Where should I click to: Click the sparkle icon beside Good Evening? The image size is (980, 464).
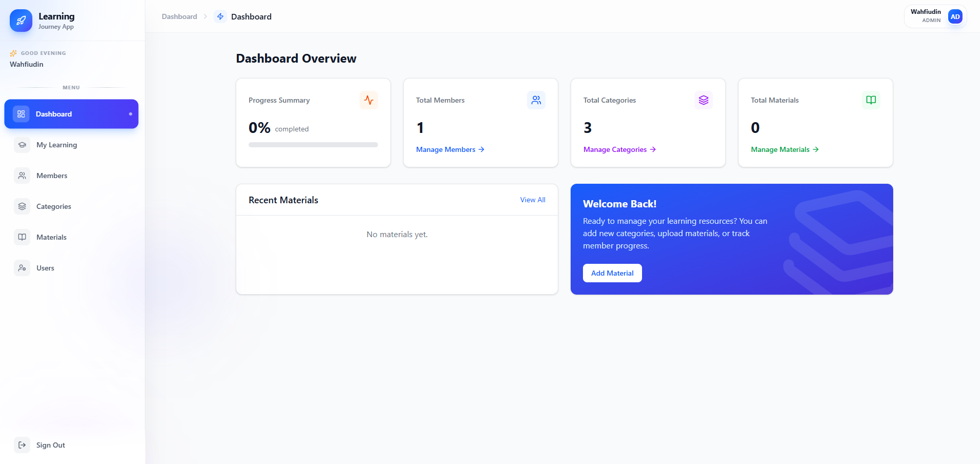(x=13, y=53)
